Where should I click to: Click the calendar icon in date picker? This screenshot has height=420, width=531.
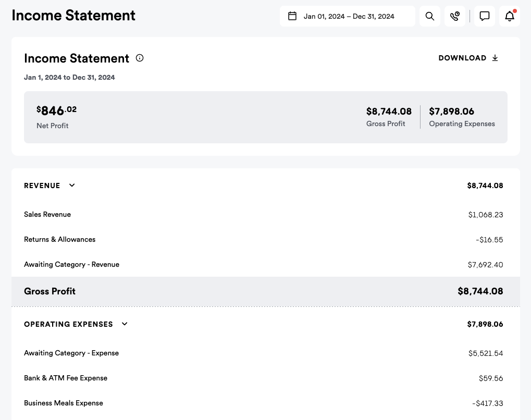tap(292, 16)
